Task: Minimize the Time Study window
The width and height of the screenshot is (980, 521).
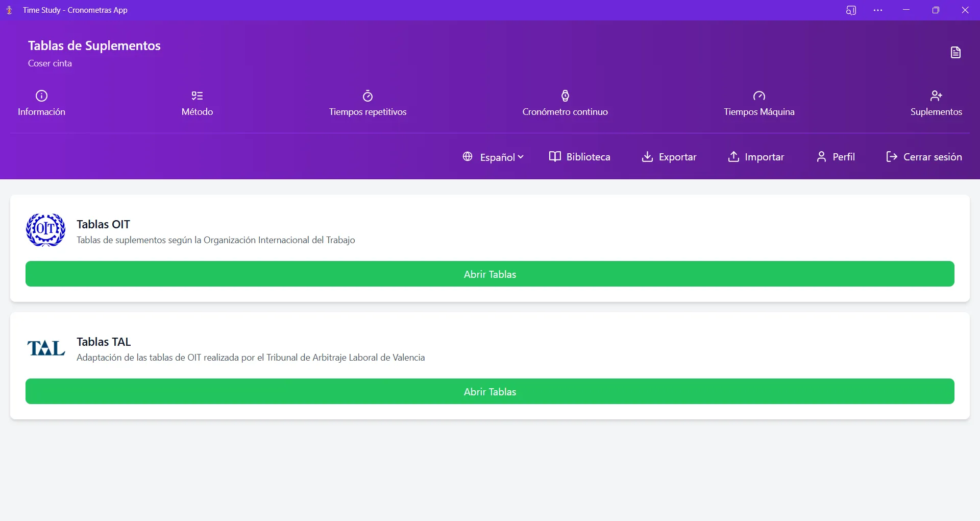Action: [906, 10]
